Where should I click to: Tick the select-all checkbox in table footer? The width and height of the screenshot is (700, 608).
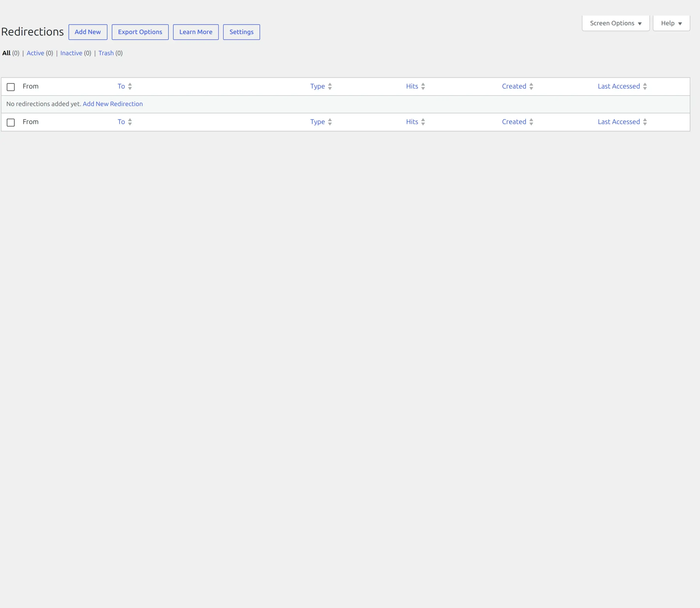(11, 123)
